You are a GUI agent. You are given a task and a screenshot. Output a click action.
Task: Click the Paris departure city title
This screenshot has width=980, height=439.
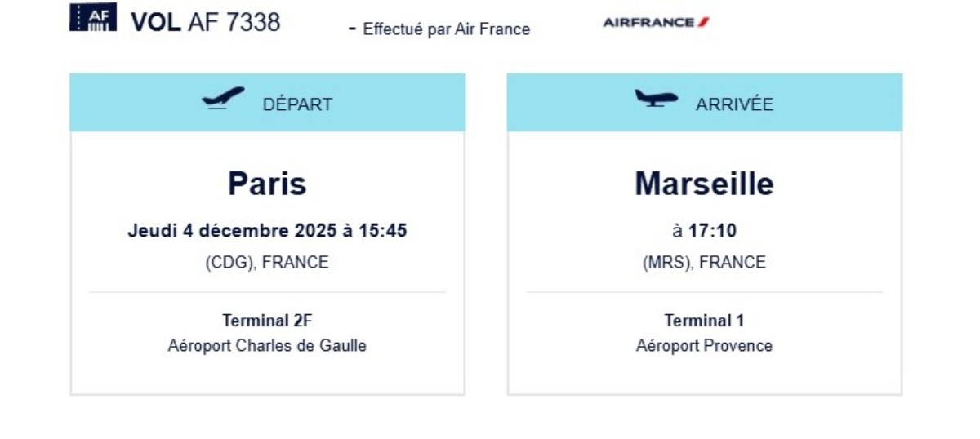pyautogui.click(x=267, y=184)
